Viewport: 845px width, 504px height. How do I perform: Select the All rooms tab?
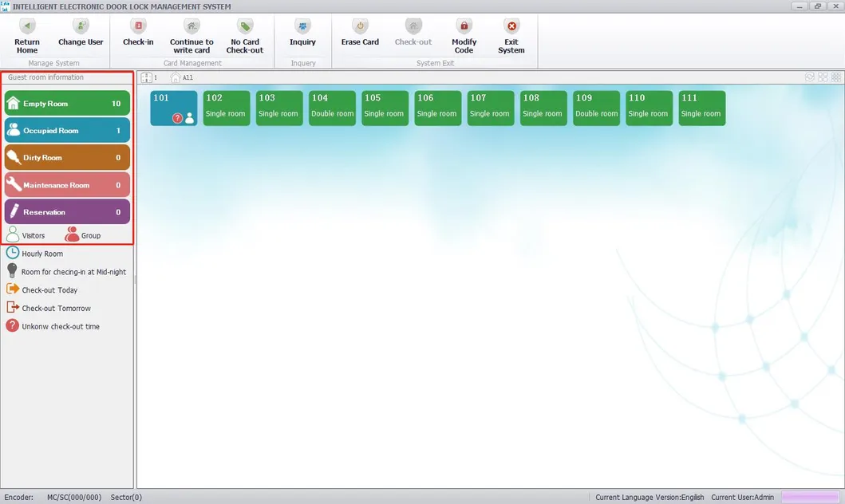tap(182, 77)
